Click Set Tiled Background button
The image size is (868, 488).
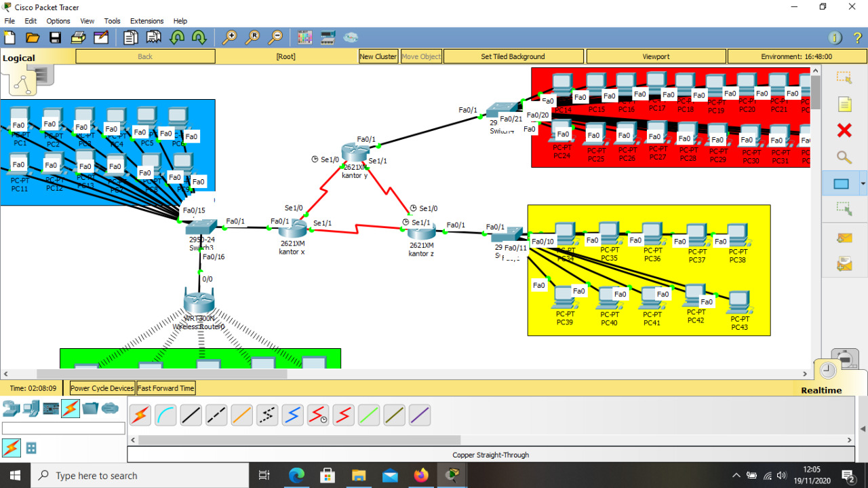point(513,56)
